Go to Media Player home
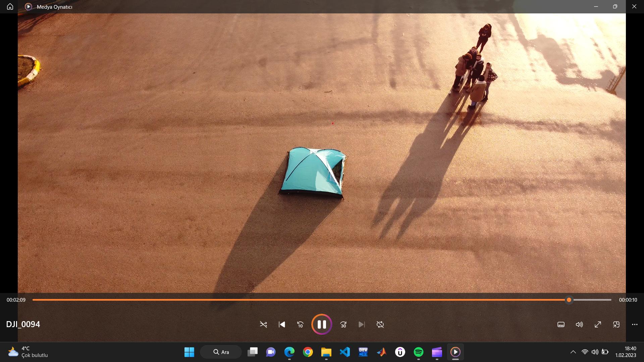This screenshot has width=644, height=362. (10, 7)
